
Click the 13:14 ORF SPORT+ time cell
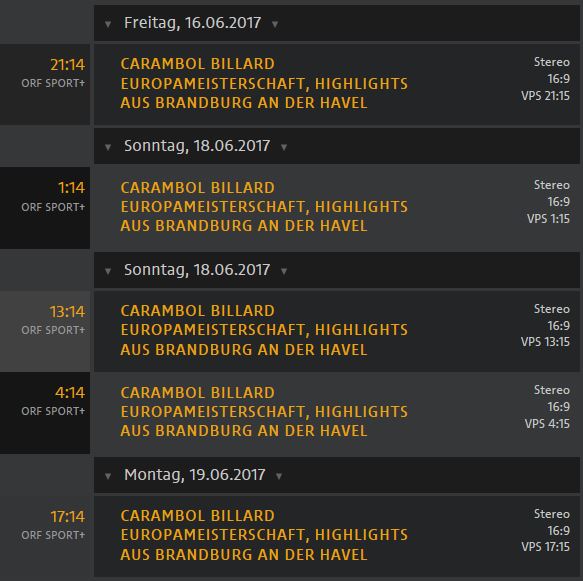tap(45, 331)
